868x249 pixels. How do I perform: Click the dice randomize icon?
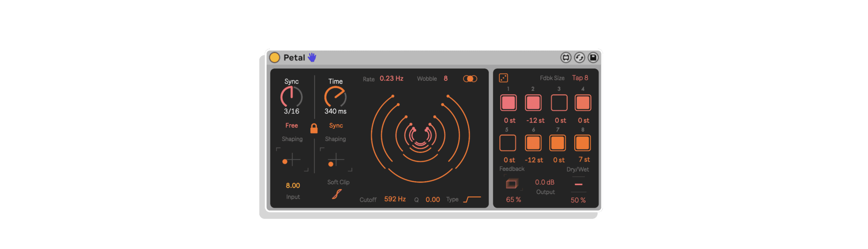(x=503, y=78)
